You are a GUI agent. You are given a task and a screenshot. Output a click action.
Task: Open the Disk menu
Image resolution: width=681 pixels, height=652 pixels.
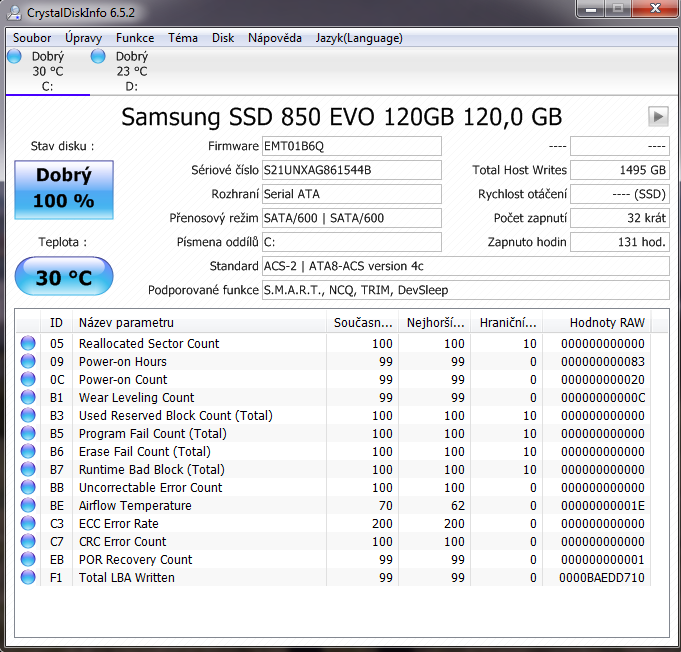(223, 38)
